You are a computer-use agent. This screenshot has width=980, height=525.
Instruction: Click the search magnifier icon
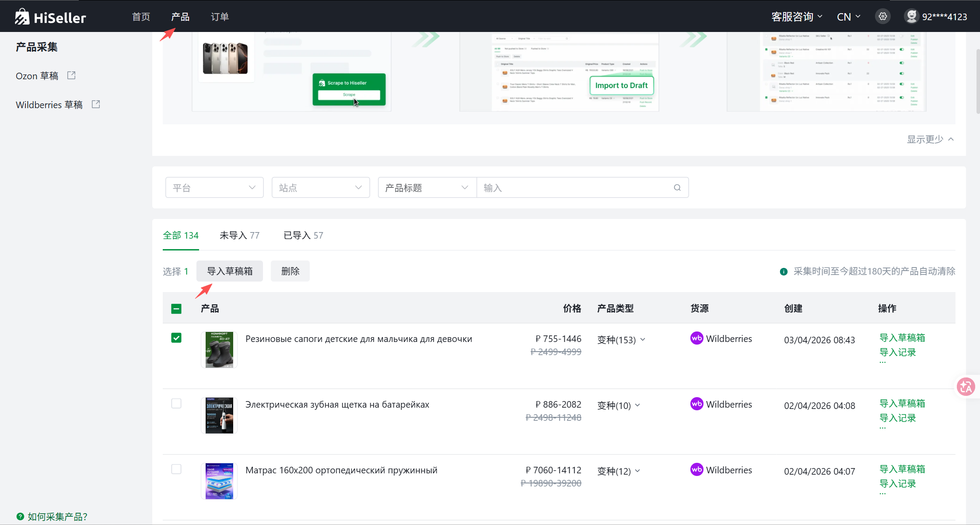click(677, 187)
